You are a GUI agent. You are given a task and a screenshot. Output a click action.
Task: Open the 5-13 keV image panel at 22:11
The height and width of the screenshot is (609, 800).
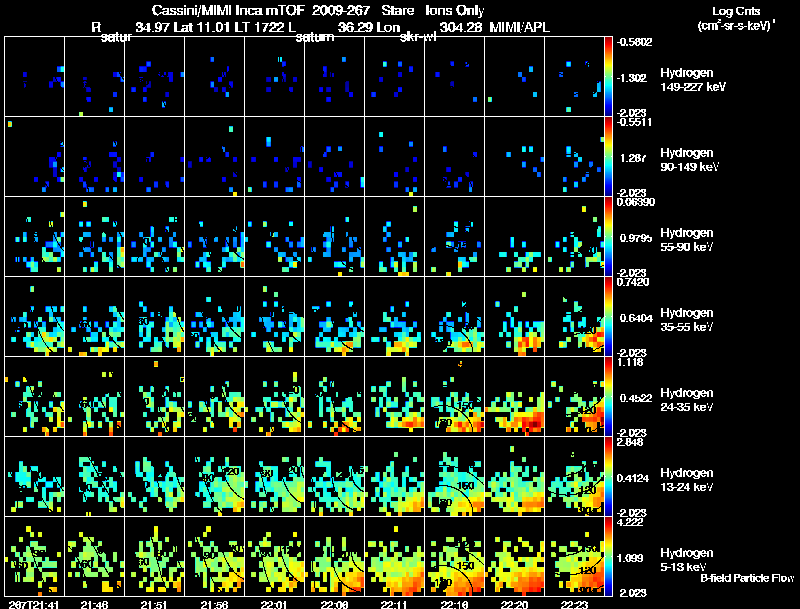[x=394, y=556]
